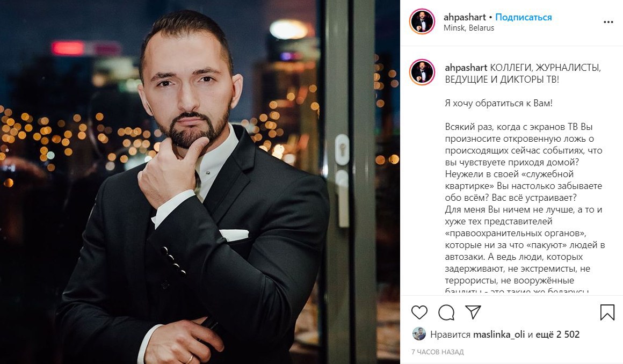Follow the account via Подписаться

coord(523,17)
